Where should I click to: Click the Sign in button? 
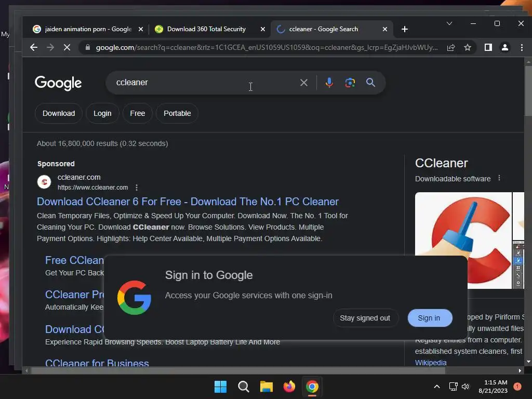point(430,318)
